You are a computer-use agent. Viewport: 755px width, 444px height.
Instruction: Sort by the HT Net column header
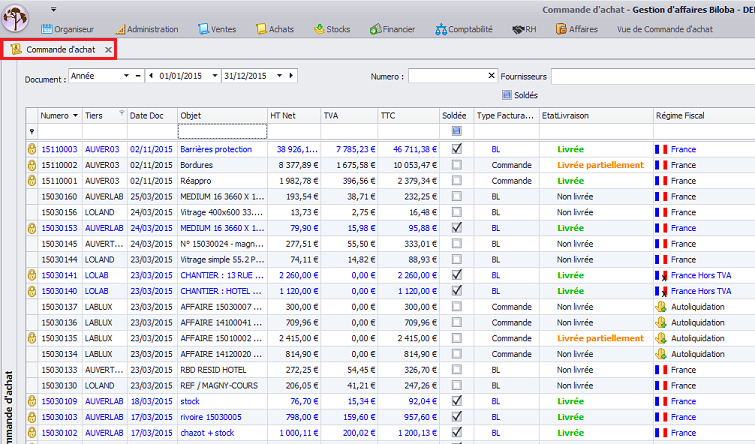coord(294,116)
